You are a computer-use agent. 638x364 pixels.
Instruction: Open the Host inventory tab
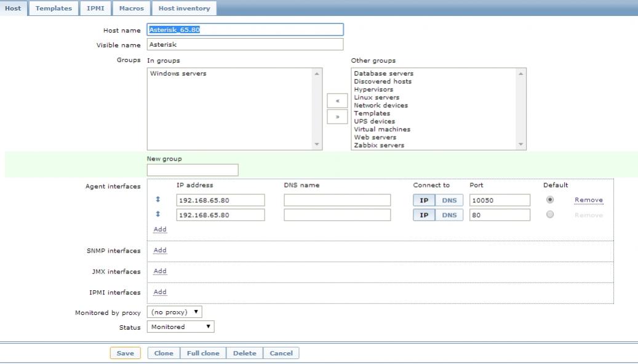[184, 8]
